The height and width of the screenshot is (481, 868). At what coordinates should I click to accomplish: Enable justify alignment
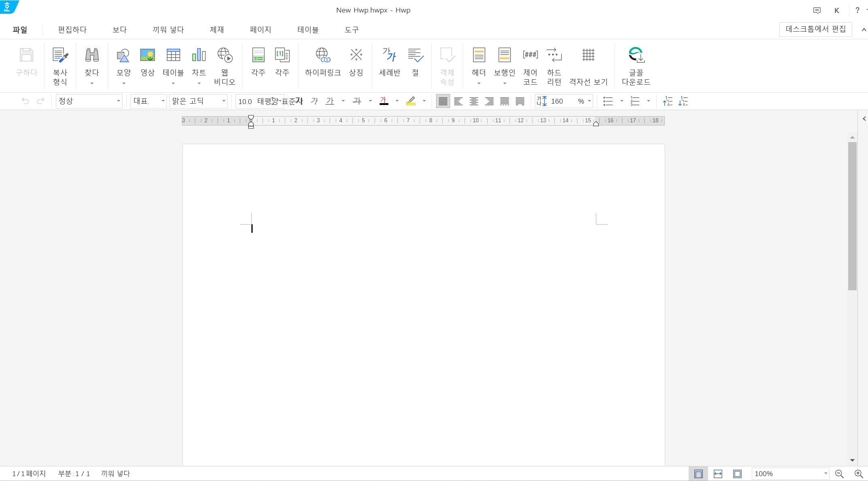[443, 101]
